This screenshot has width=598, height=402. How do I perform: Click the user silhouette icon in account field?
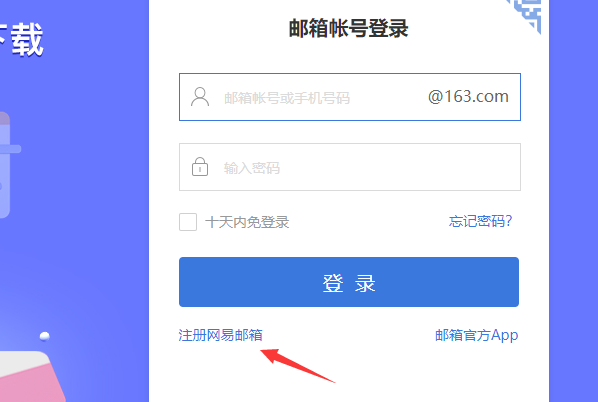pyautogui.click(x=200, y=97)
